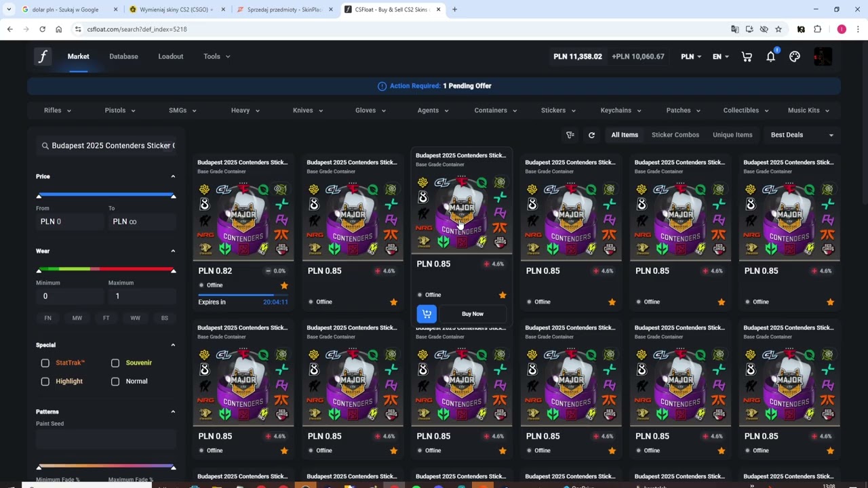Viewport: 868px width, 488px height.
Task: Expand the Knives category dropdown
Action: pos(308,110)
